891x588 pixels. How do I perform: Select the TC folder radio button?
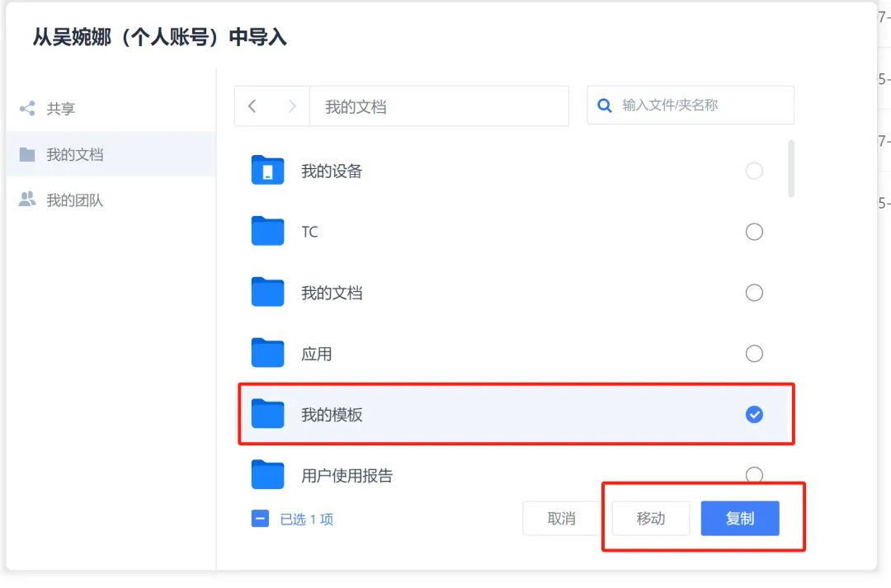tap(754, 232)
